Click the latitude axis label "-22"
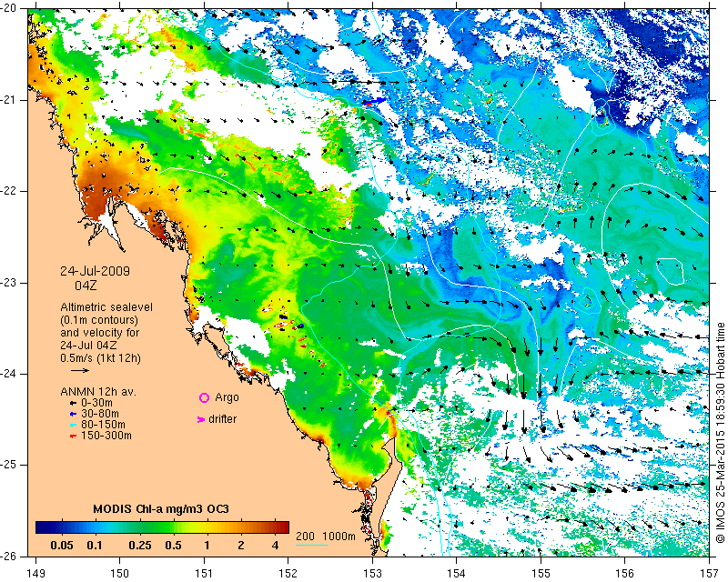 (9, 191)
